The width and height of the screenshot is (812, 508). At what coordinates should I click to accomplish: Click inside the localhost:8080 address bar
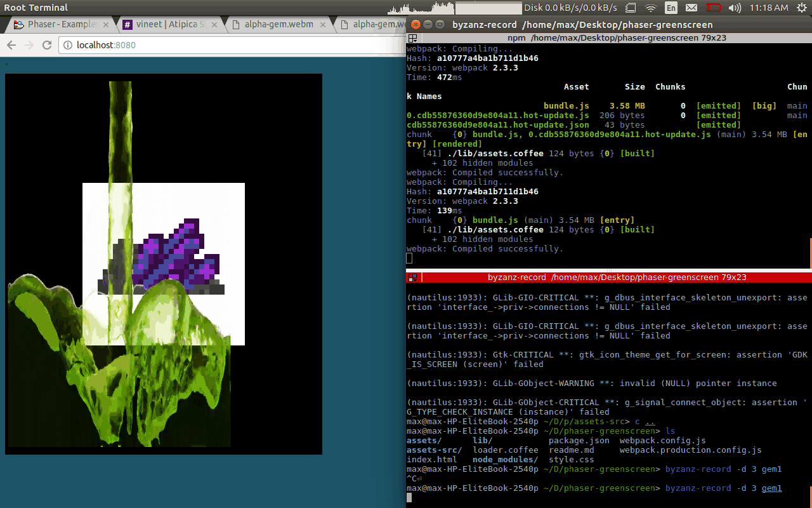(x=159, y=45)
